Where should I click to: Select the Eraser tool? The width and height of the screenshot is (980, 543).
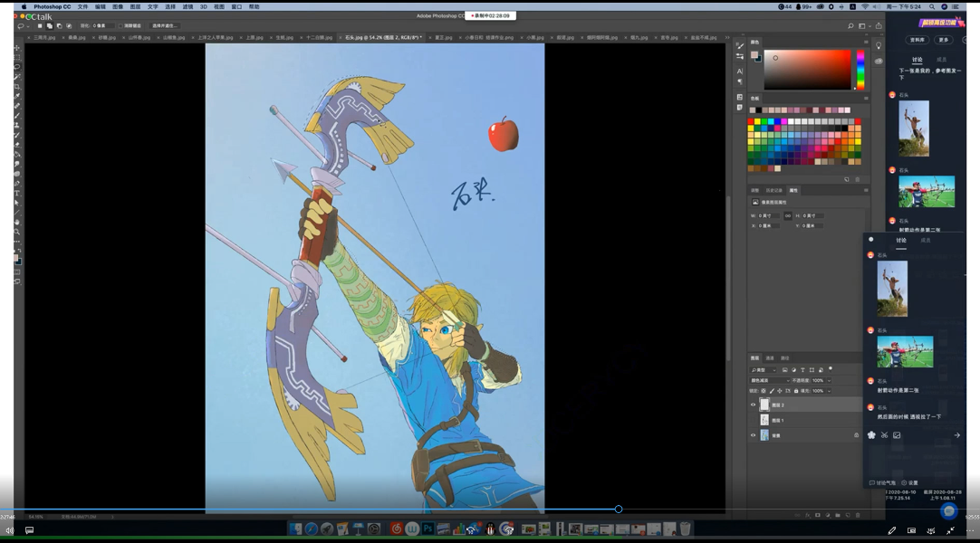click(x=17, y=145)
